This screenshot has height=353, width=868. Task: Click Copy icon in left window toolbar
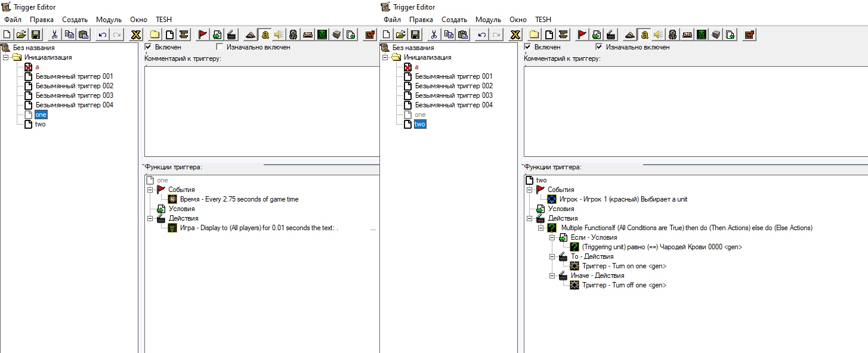coord(69,35)
